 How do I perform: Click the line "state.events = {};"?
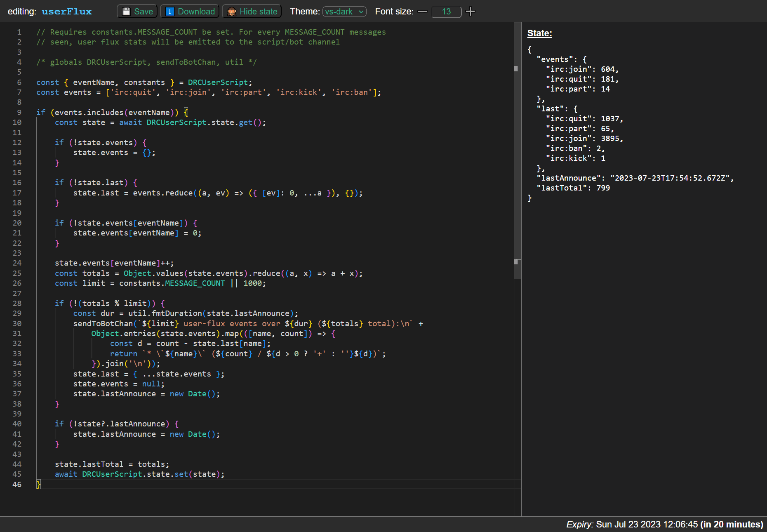tap(114, 153)
